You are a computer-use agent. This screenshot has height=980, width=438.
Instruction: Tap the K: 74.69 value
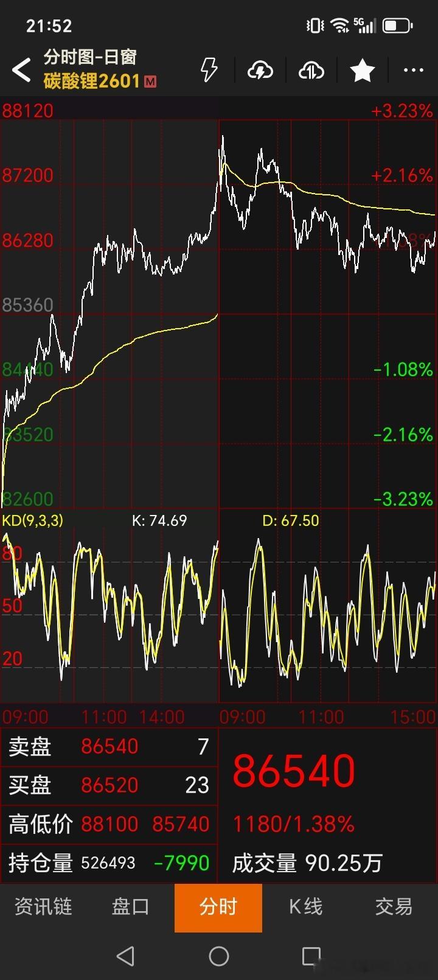159,520
